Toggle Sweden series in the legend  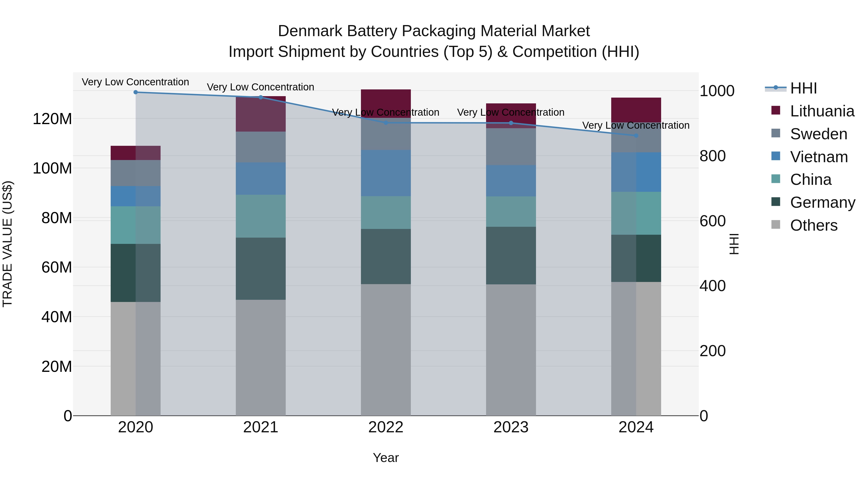[x=809, y=134]
